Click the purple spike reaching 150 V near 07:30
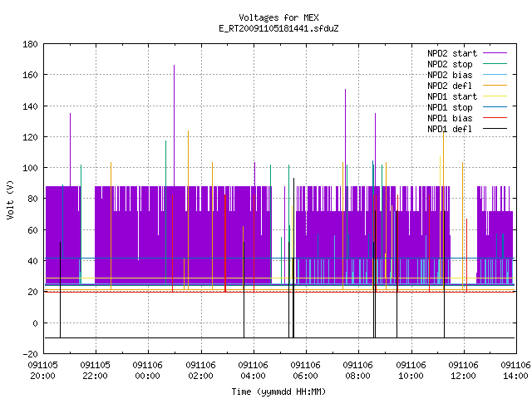532x399 pixels. [x=346, y=137]
